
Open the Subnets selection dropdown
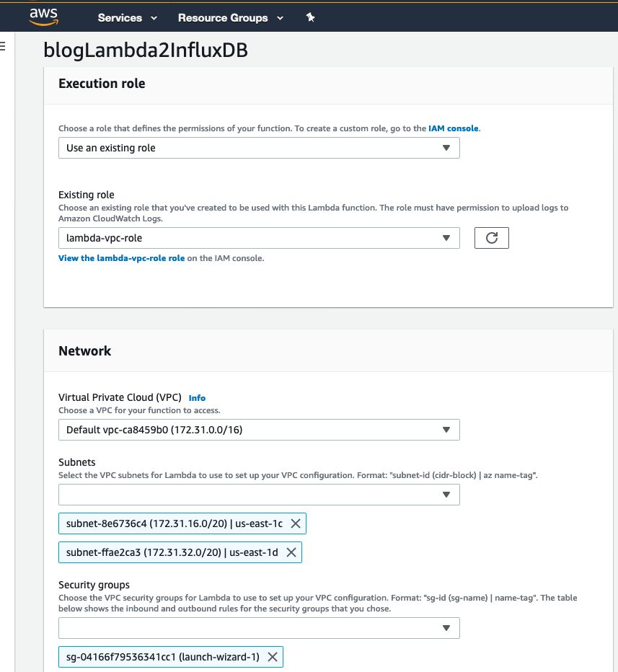click(x=259, y=495)
